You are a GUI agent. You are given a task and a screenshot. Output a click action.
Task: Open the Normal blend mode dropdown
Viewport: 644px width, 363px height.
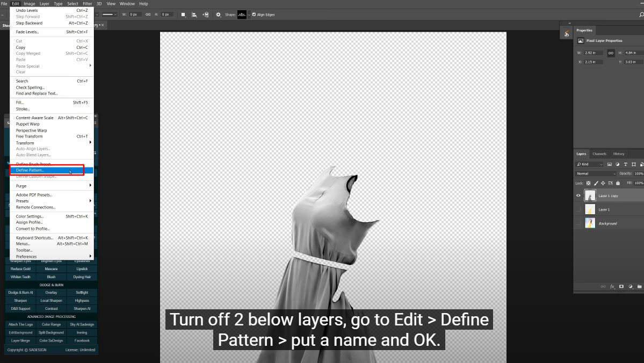[596, 173]
